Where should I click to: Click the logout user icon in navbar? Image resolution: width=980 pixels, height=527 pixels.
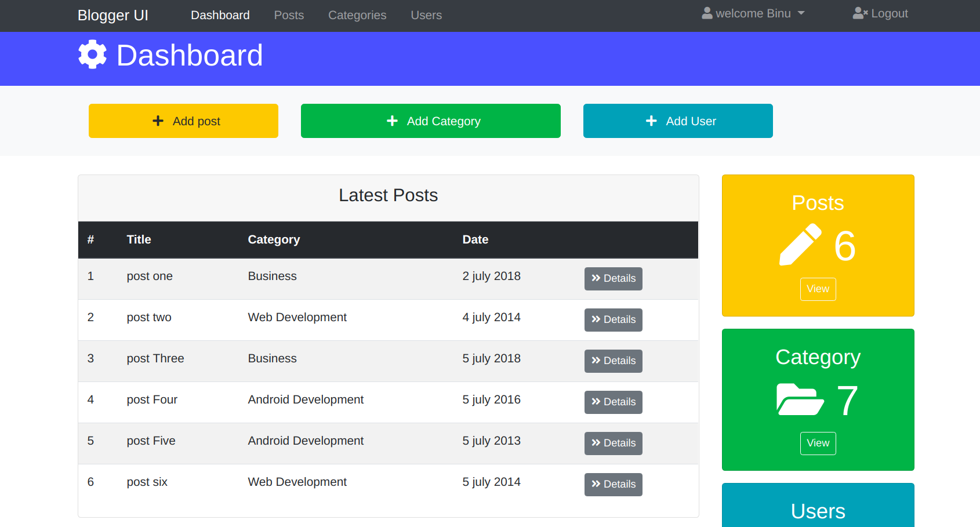pyautogui.click(x=860, y=13)
